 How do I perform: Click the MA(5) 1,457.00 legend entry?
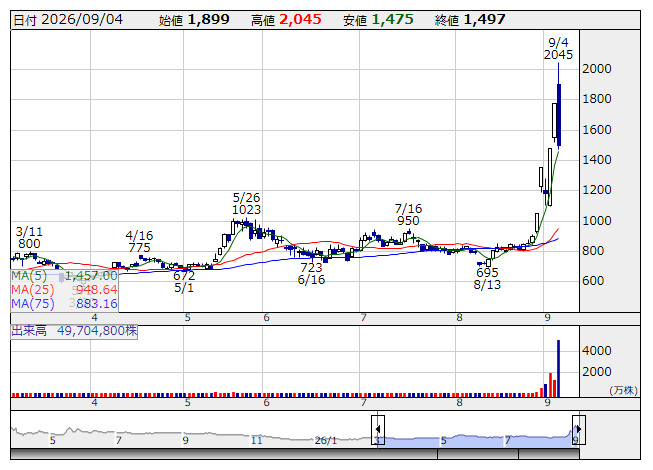point(64,276)
